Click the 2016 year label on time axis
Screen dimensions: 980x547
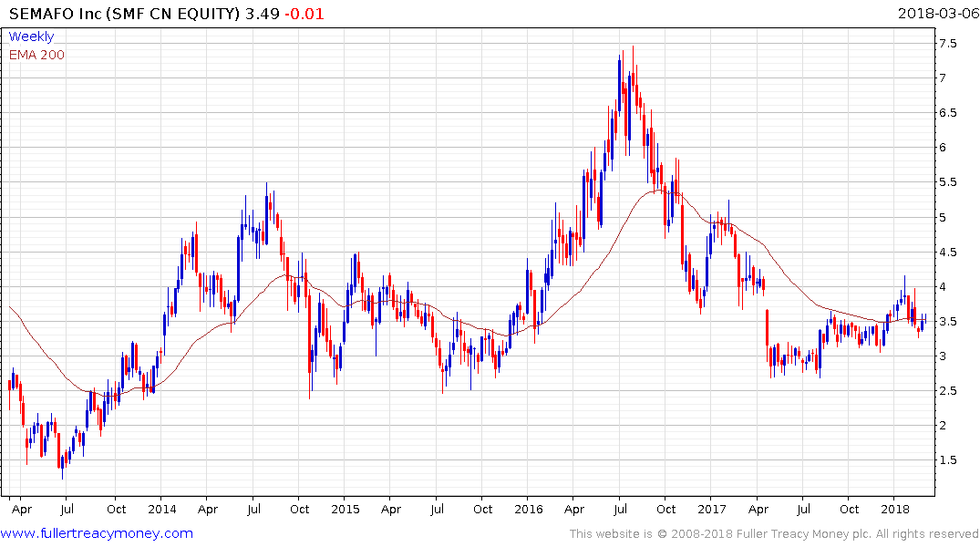(x=528, y=510)
